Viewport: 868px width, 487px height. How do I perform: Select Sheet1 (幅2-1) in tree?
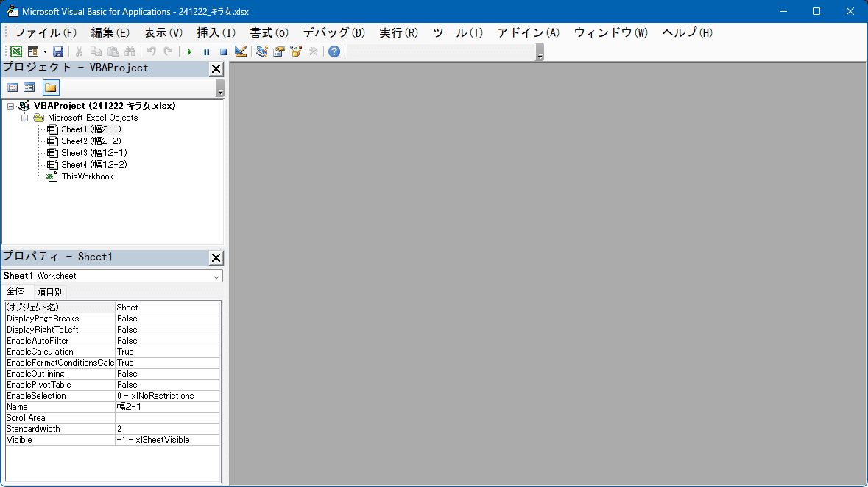coord(91,129)
